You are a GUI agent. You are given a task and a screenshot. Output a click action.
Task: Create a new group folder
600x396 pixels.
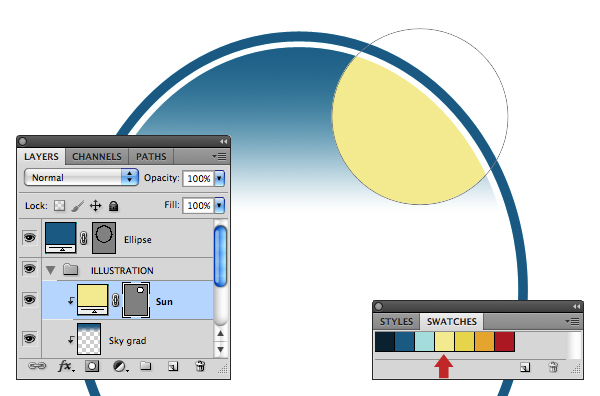pos(145,366)
